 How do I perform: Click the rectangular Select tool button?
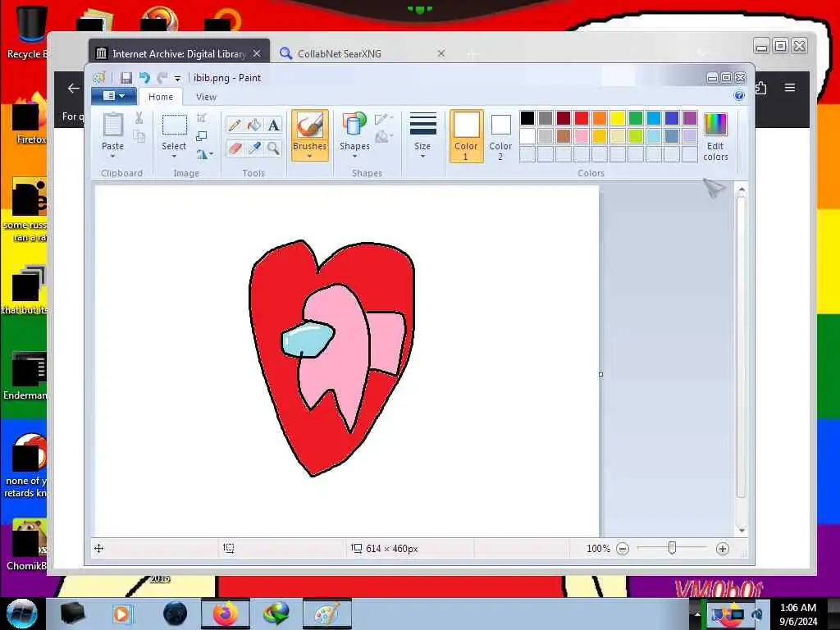click(174, 126)
